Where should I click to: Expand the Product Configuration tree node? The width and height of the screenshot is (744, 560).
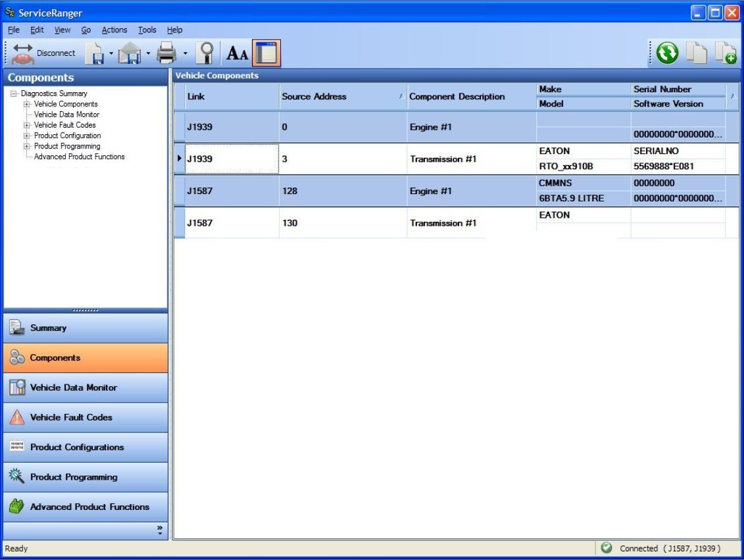26,136
